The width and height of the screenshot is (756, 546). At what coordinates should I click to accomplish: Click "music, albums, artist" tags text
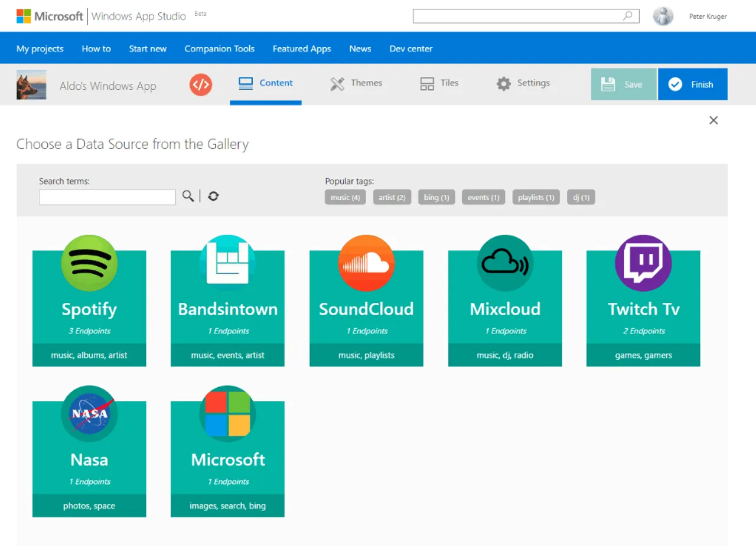89,355
